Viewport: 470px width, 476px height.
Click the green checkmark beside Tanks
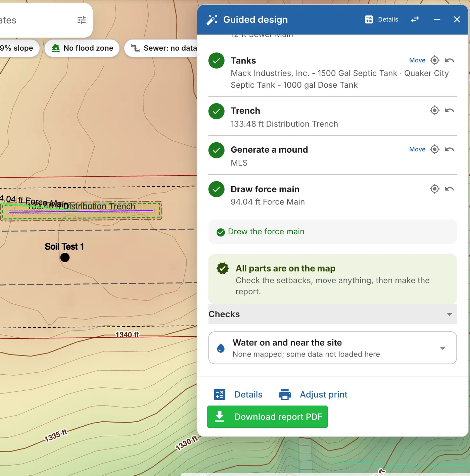[217, 61]
